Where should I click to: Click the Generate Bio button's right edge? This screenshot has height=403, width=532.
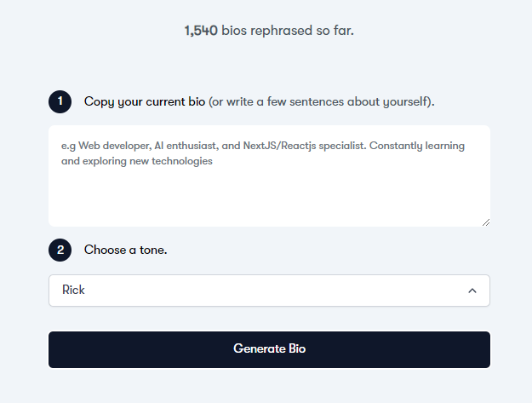click(484, 349)
